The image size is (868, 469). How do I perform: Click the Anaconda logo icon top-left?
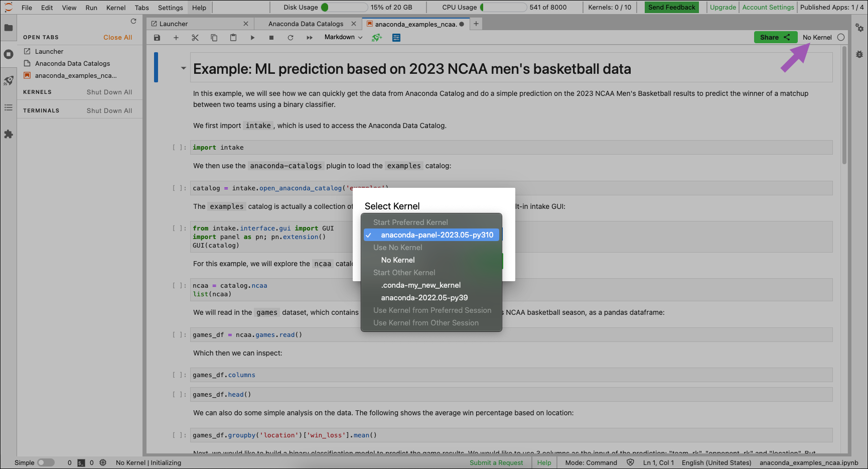point(9,7)
